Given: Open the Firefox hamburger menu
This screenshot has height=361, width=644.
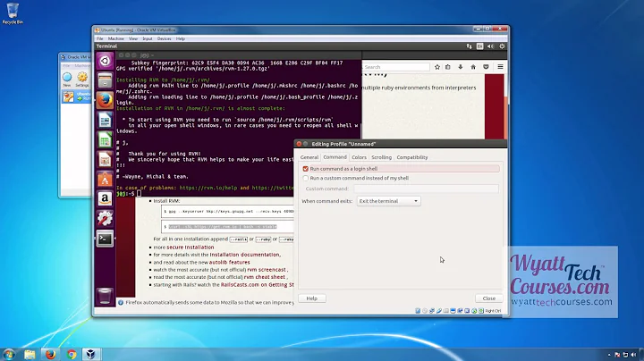Looking at the screenshot, I should (x=500, y=67).
